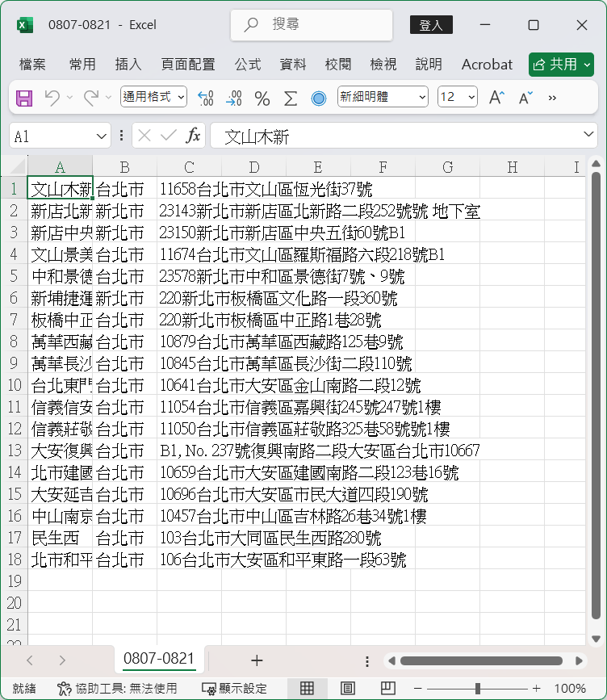Apply percent style with the % icon

click(x=262, y=98)
